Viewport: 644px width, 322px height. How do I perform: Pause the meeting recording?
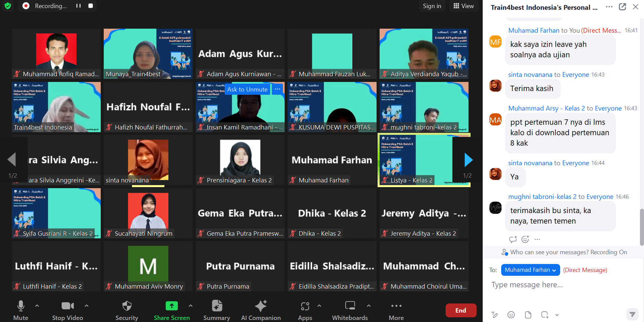(78, 6)
